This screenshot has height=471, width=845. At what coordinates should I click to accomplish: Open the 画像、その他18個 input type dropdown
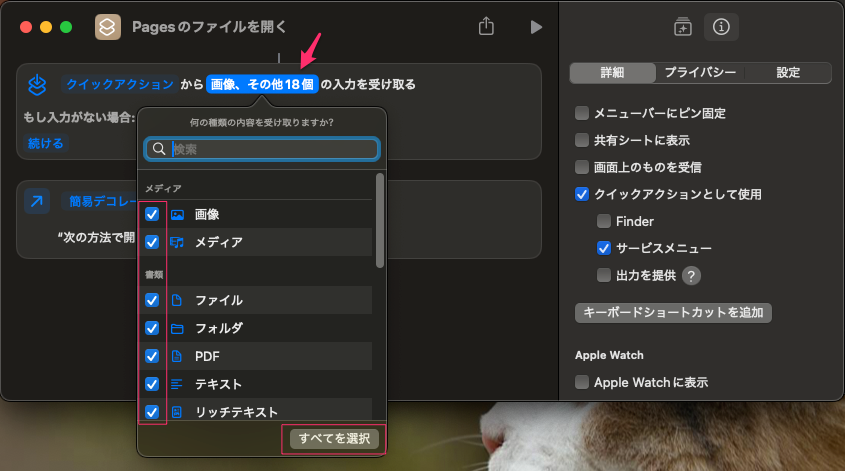click(x=262, y=84)
